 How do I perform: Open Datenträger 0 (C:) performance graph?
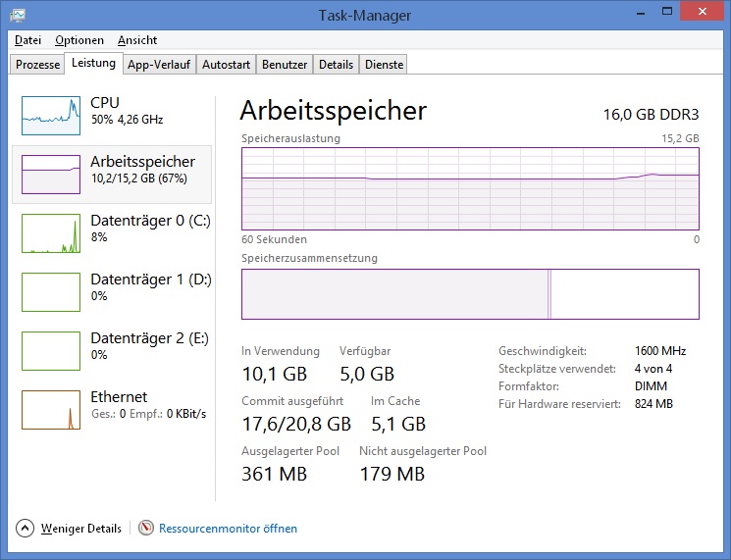tap(51, 233)
